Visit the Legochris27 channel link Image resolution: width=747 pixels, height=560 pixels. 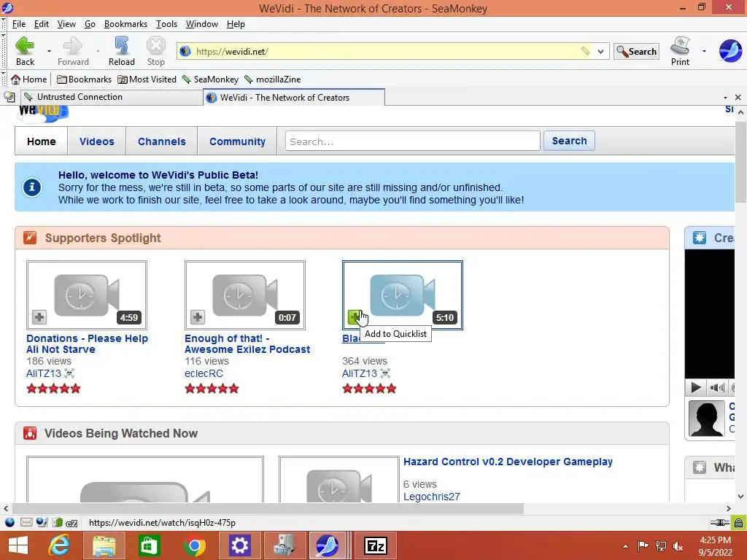pyautogui.click(x=432, y=496)
